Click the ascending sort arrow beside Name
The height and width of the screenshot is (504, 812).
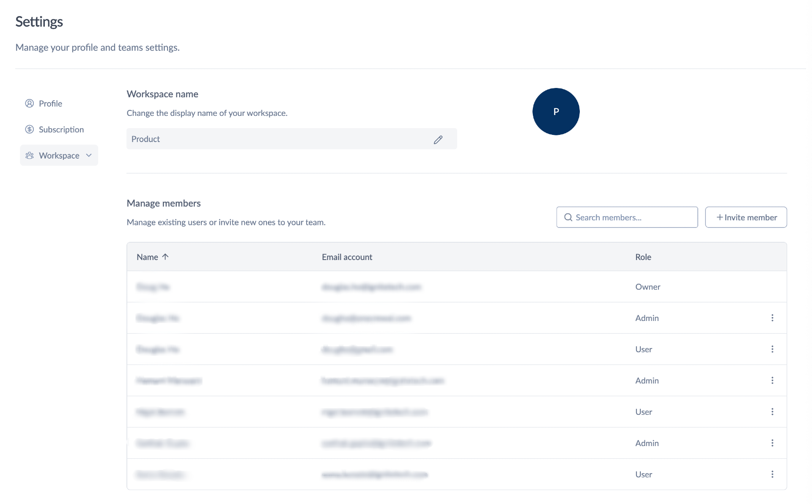[165, 257]
